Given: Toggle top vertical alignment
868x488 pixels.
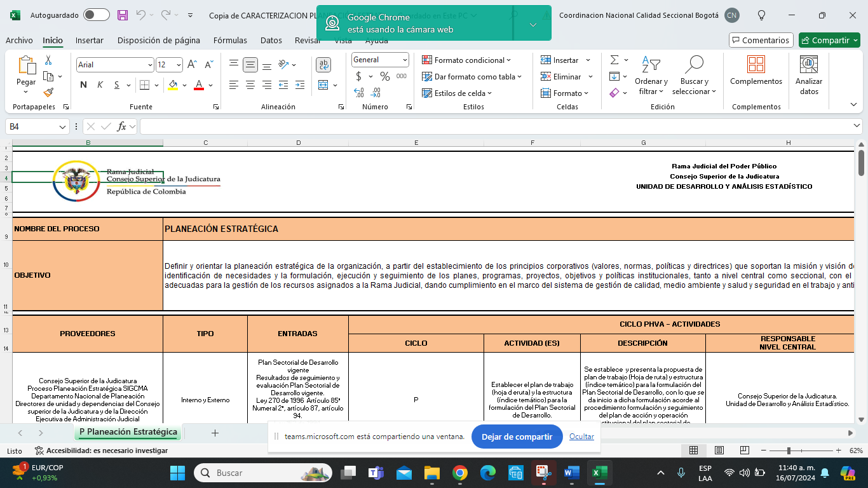Looking at the screenshot, I should coord(234,65).
